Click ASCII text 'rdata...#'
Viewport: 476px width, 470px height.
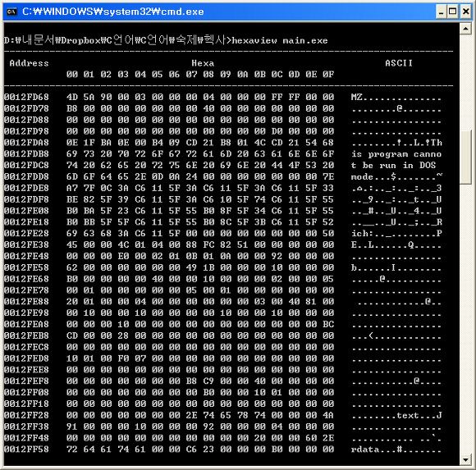click(377, 449)
